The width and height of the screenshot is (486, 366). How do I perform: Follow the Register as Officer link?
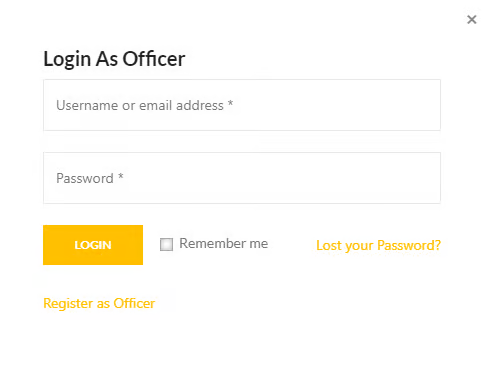(x=99, y=304)
